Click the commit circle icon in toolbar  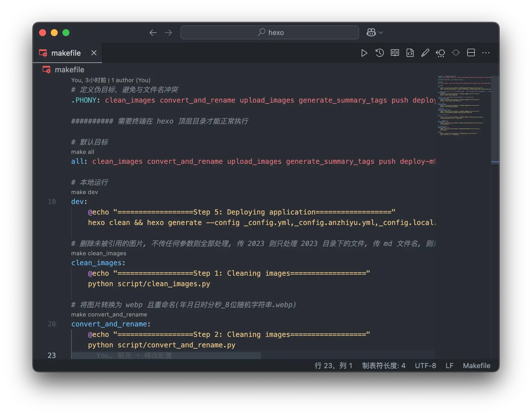tap(456, 53)
